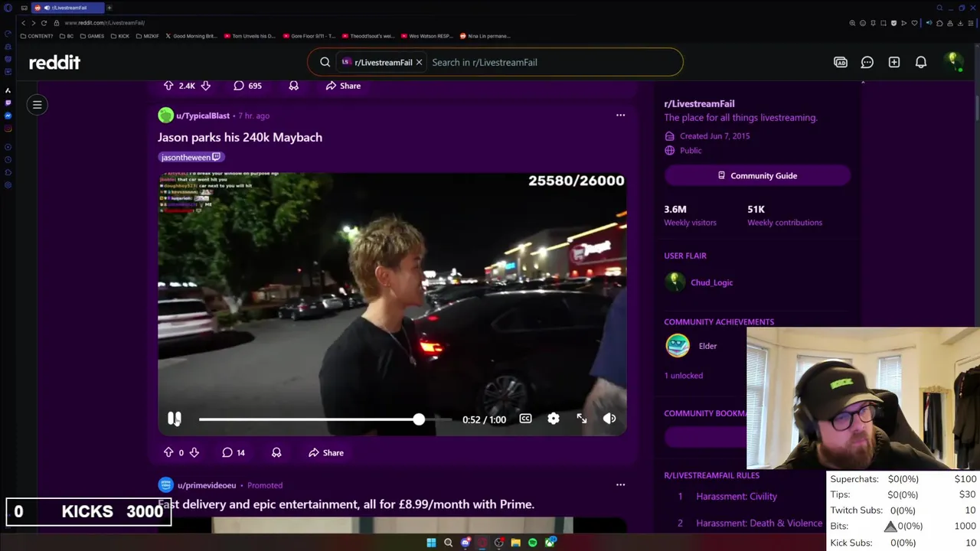Click the address bar URL
Image resolution: width=980 pixels, height=551 pixels.
105,23
